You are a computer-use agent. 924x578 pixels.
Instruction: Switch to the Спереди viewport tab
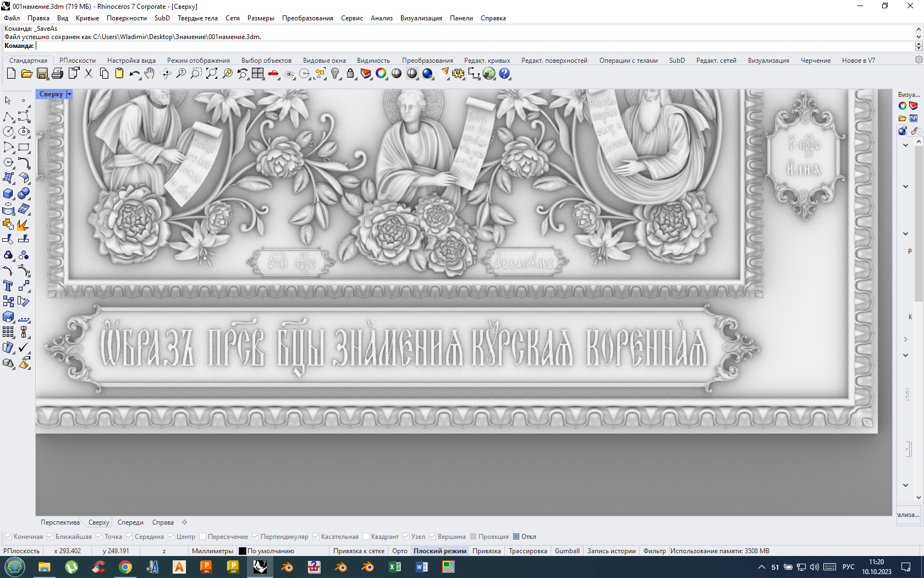(x=130, y=522)
